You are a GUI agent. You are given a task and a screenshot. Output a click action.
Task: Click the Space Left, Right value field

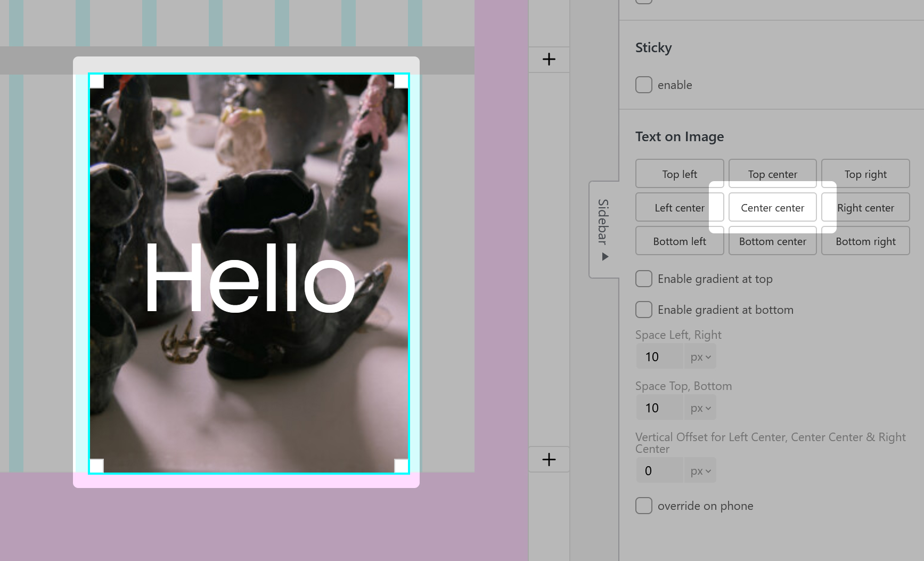tap(659, 357)
